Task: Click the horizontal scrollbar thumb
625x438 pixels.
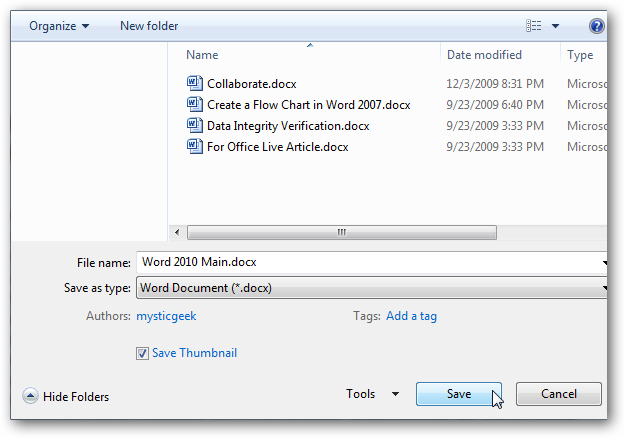Action: click(x=342, y=232)
